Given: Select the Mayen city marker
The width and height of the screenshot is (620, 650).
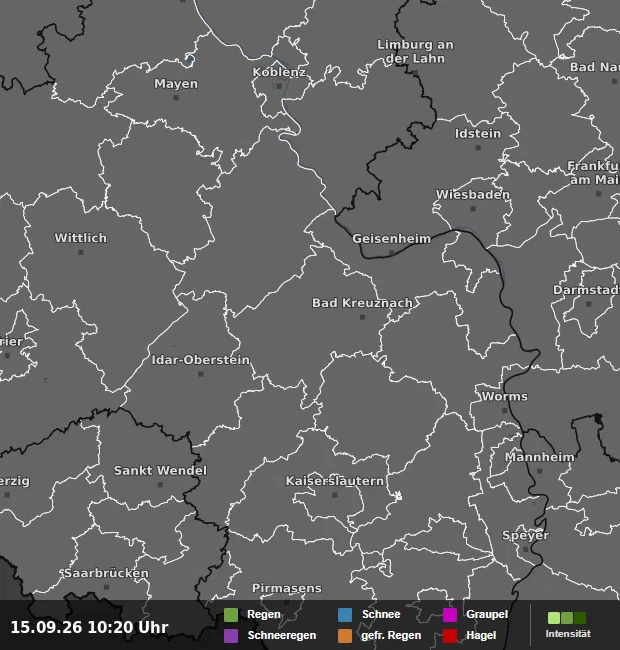Looking at the screenshot, I should coord(176,98).
